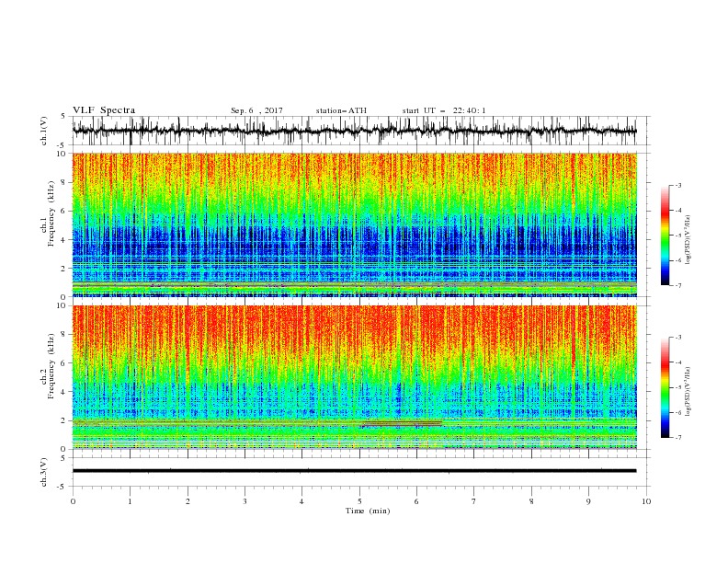The width and height of the screenshot is (728, 563).
Task: Click the ch.2 spectrogram panel
Action: coord(354,377)
